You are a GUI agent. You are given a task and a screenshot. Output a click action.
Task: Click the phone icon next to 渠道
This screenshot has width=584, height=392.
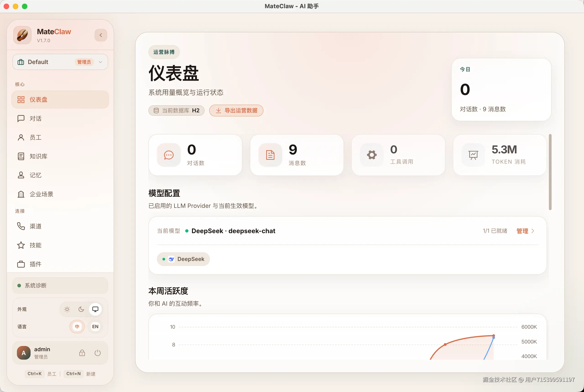21,226
